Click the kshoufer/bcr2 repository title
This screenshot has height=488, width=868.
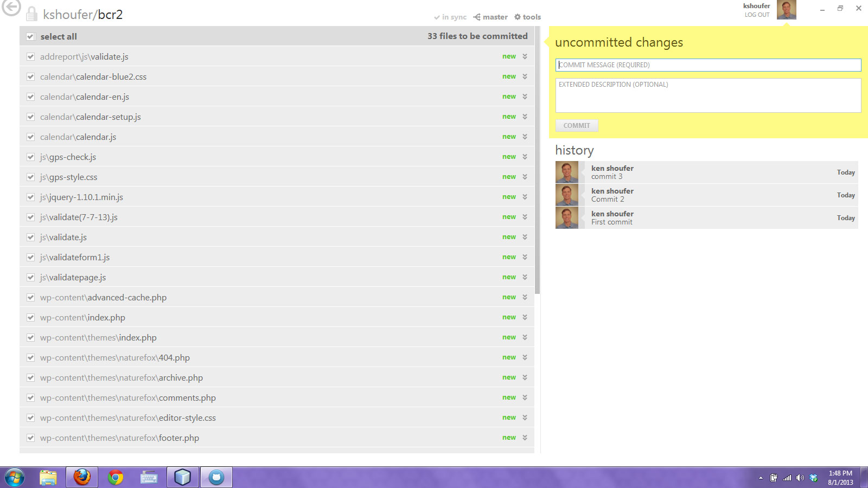coord(83,15)
